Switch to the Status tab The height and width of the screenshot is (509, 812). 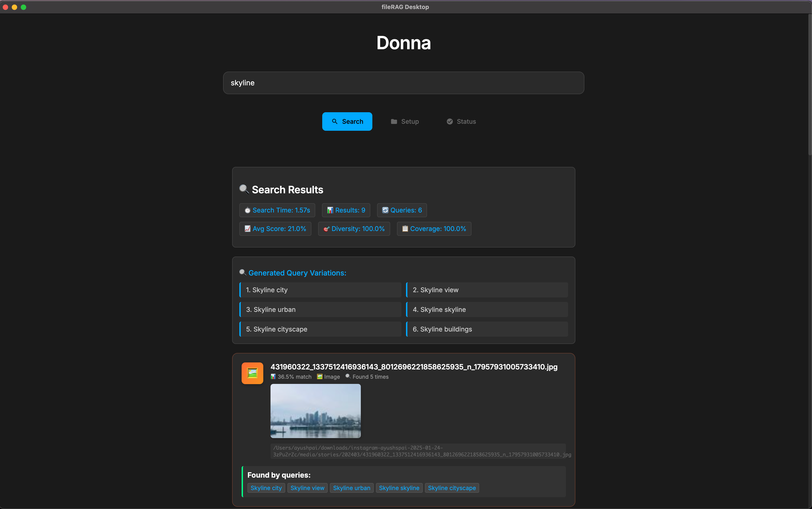tap(461, 121)
